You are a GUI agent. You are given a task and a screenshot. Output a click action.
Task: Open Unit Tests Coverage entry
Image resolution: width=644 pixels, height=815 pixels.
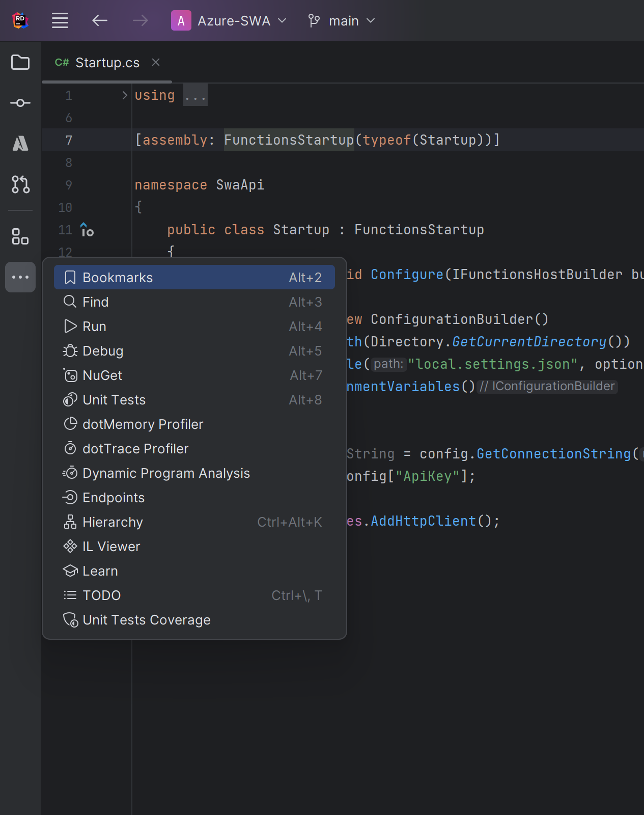[x=194, y=619]
